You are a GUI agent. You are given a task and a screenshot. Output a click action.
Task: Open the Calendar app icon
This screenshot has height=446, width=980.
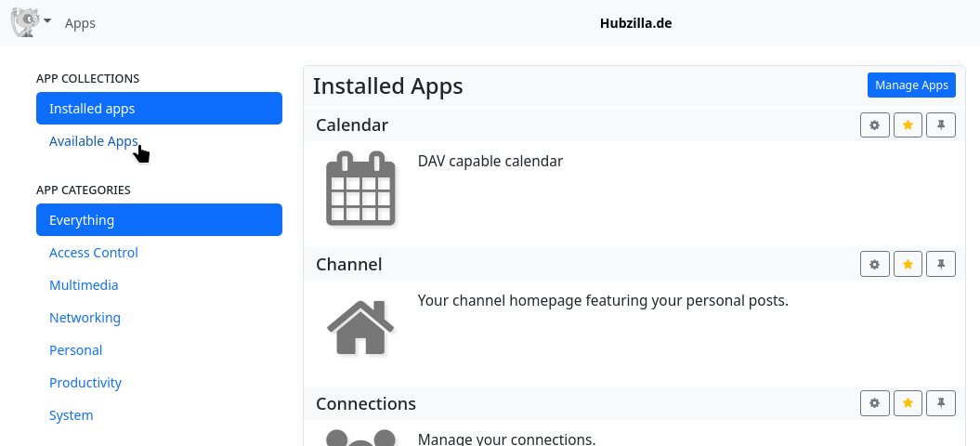click(360, 190)
